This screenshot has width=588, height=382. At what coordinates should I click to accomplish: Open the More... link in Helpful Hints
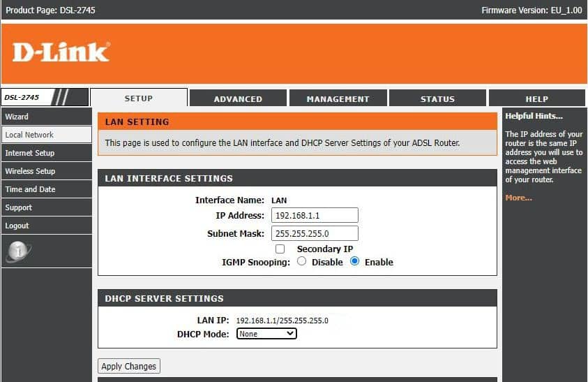pos(519,198)
